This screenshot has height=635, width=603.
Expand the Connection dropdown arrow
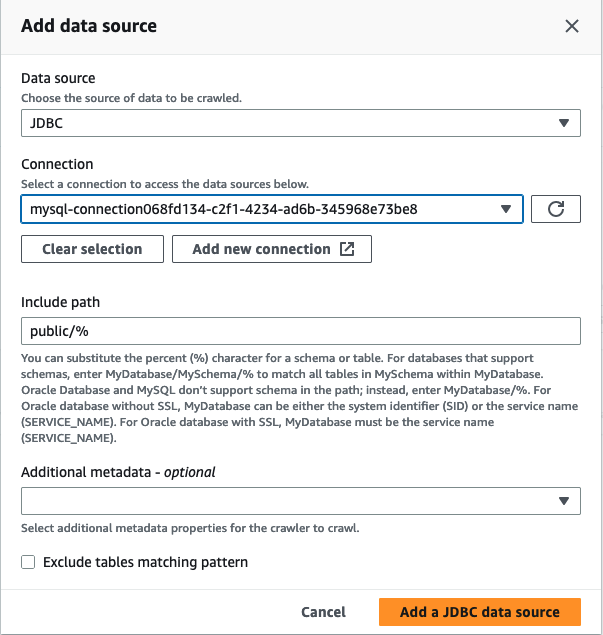(x=507, y=209)
